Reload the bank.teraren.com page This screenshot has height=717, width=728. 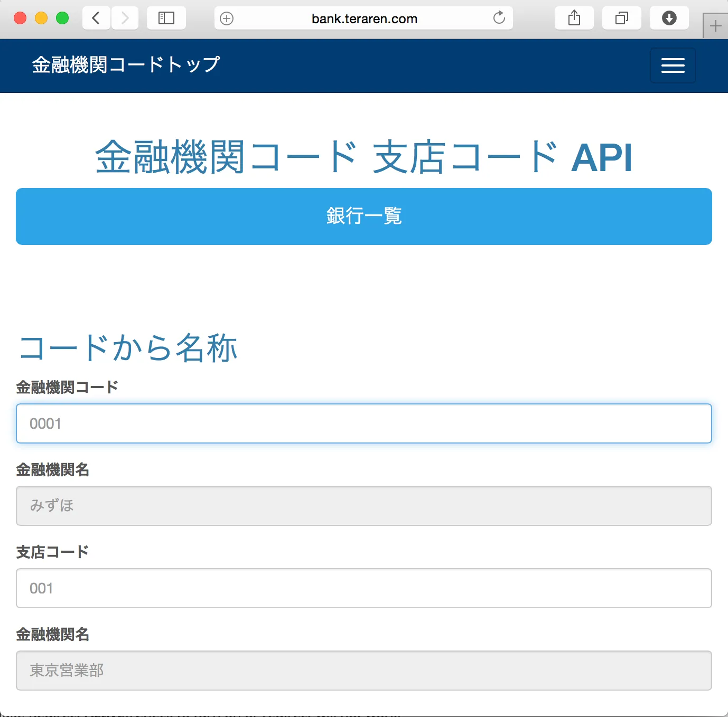(499, 17)
